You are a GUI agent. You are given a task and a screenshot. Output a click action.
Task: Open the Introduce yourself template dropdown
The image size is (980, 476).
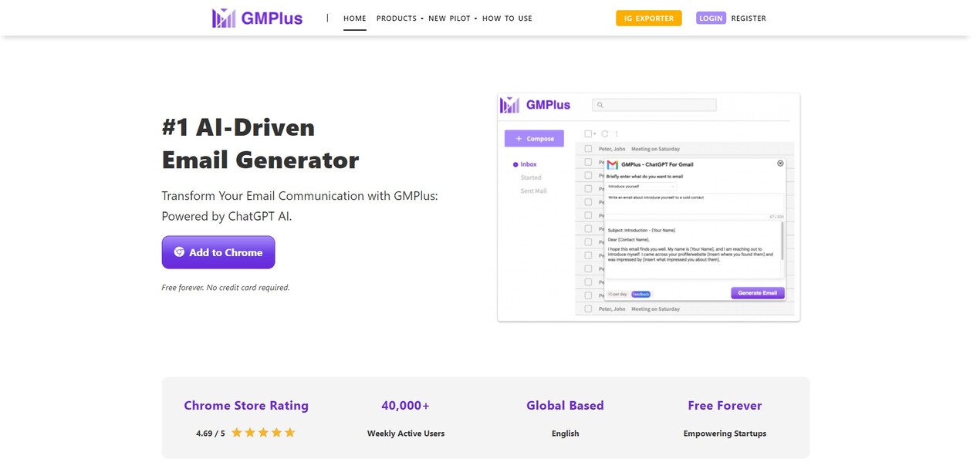[641, 186]
